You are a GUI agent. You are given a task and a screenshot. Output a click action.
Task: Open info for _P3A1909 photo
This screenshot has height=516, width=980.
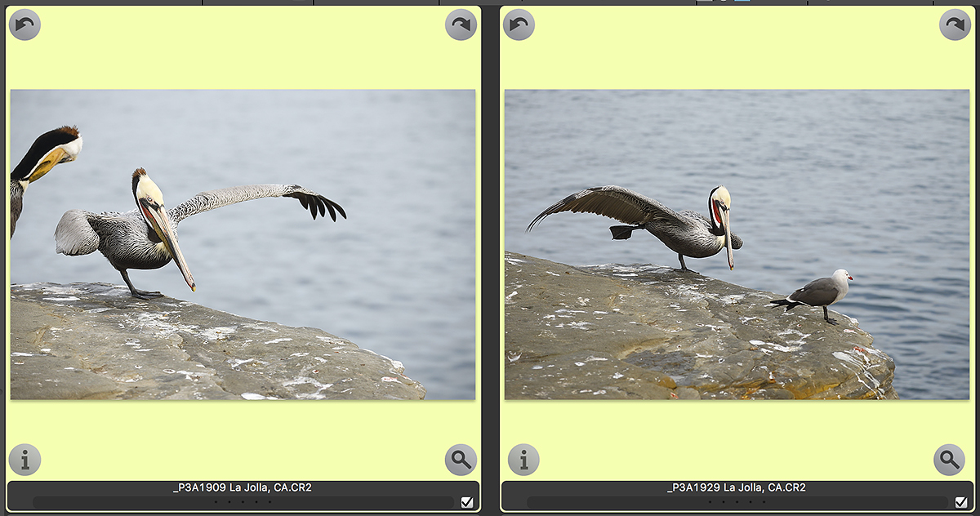[24, 460]
